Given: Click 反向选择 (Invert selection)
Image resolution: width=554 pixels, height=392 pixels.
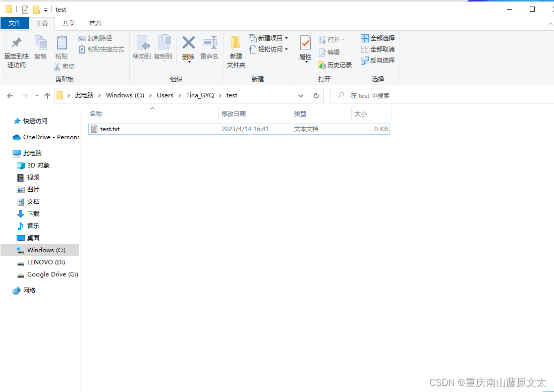Looking at the screenshot, I should tap(377, 60).
